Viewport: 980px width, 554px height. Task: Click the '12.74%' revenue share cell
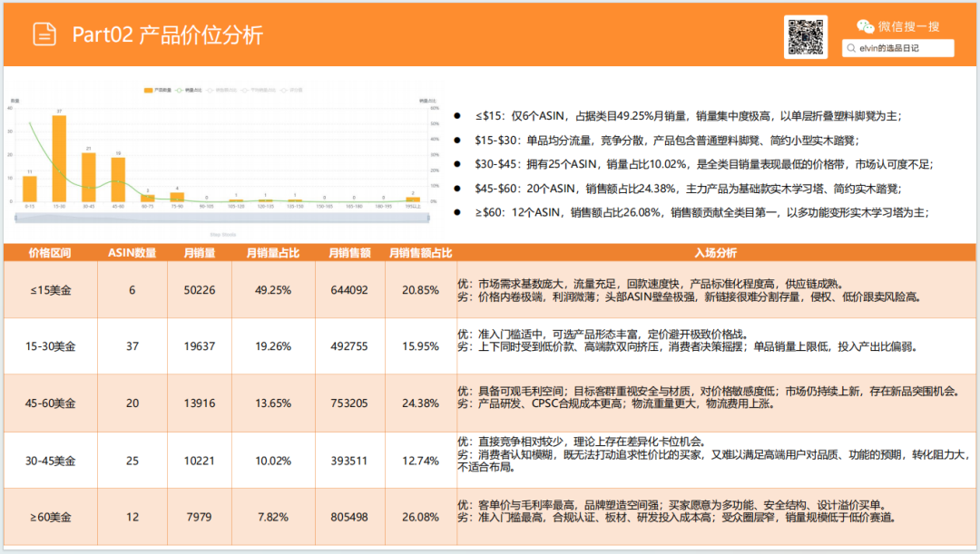(x=420, y=461)
